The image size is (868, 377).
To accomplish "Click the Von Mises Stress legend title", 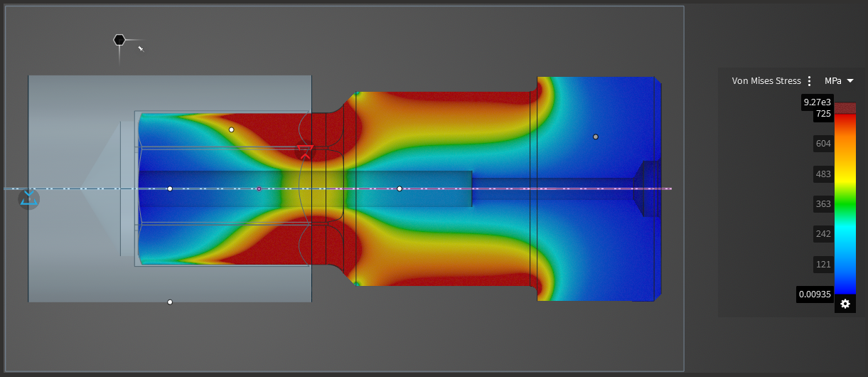I will [x=766, y=81].
